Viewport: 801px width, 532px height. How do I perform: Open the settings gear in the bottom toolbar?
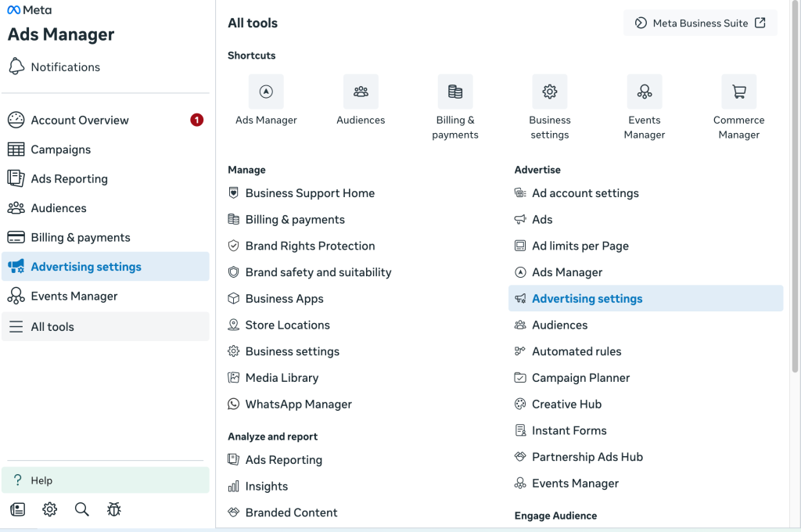click(49, 509)
